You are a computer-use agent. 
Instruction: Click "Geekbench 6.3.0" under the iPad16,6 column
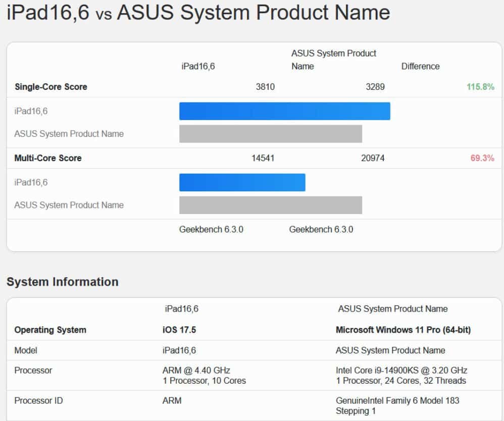pyautogui.click(x=211, y=230)
